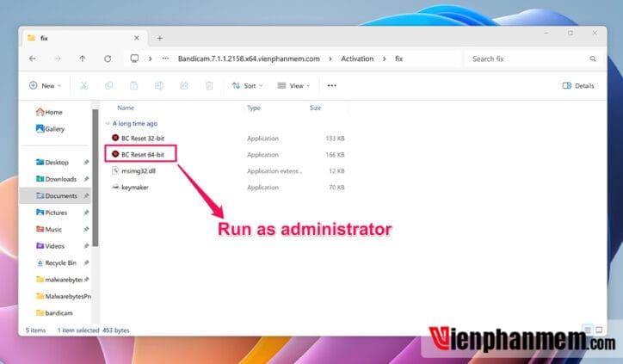Click the BC Reset 32-bit red icon
The width and height of the screenshot is (623, 364).
(115, 138)
